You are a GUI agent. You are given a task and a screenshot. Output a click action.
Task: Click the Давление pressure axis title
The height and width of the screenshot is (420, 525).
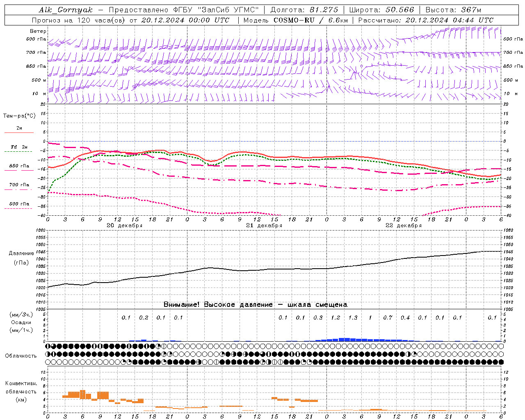[21, 253]
